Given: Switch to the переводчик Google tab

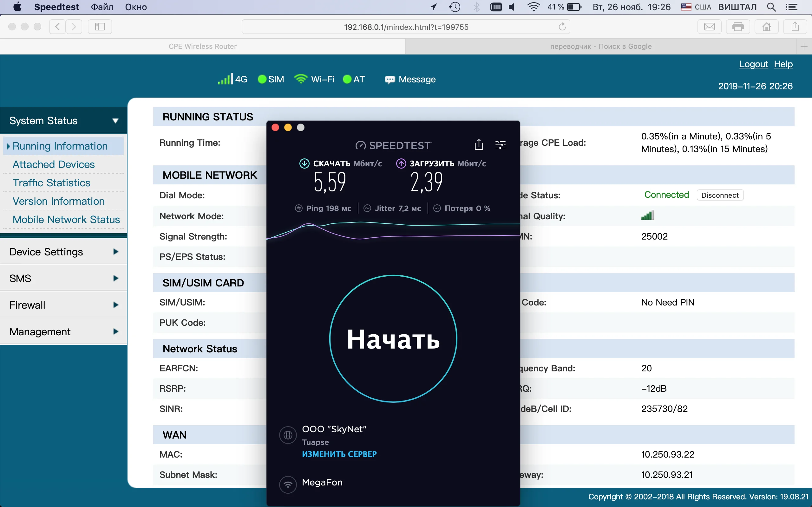Looking at the screenshot, I should point(601,46).
